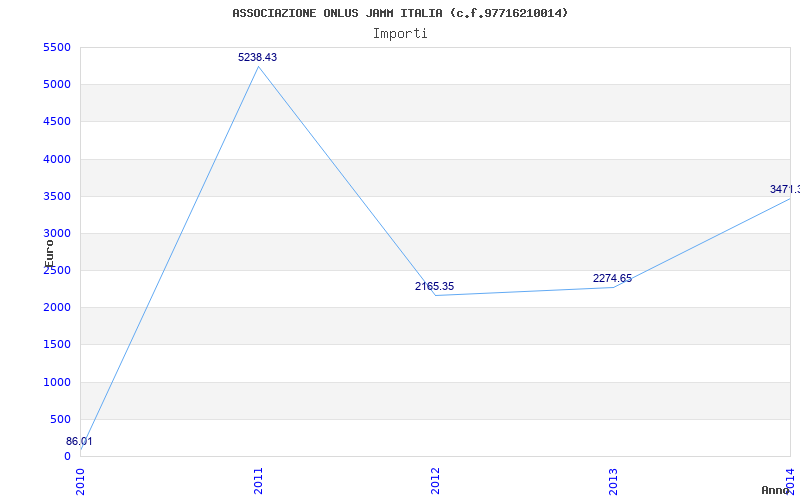
Task: Click the 2014 x-axis year label
Action: (x=790, y=481)
